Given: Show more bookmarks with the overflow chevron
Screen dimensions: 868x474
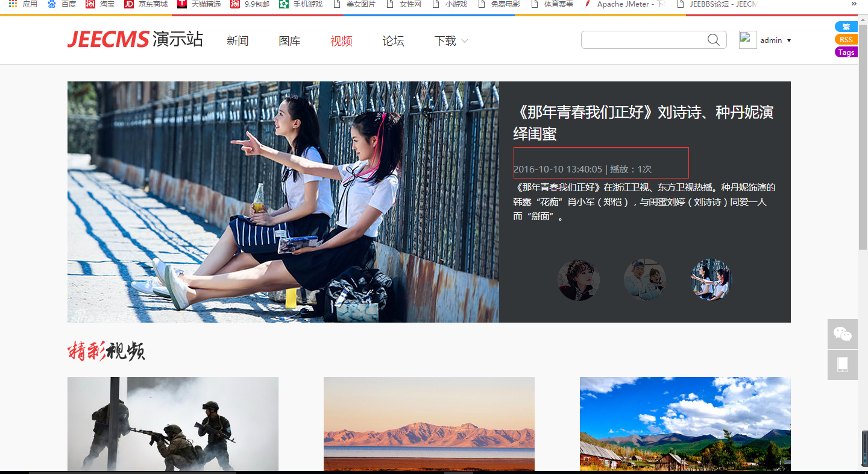Looking at the screenshot, I should (x=854, y=4).
